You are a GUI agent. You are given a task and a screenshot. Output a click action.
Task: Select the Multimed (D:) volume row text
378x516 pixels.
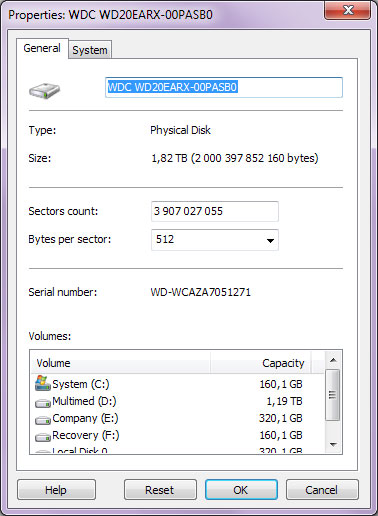[84, 401]
